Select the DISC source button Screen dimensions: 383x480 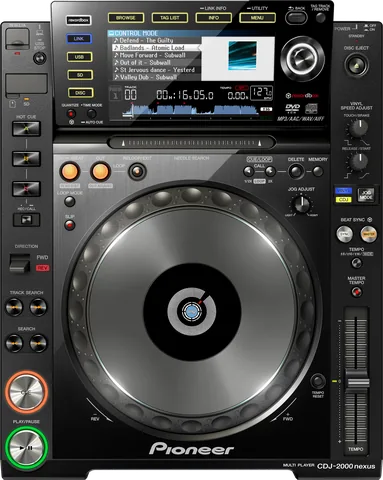[80, 93]
